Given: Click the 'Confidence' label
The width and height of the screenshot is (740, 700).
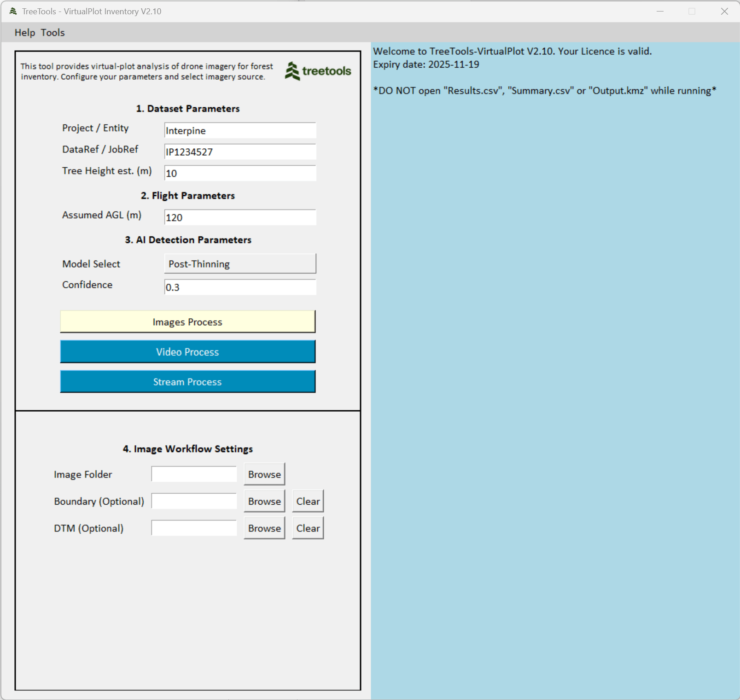Looking at the screenshot, I should [87, 285].
